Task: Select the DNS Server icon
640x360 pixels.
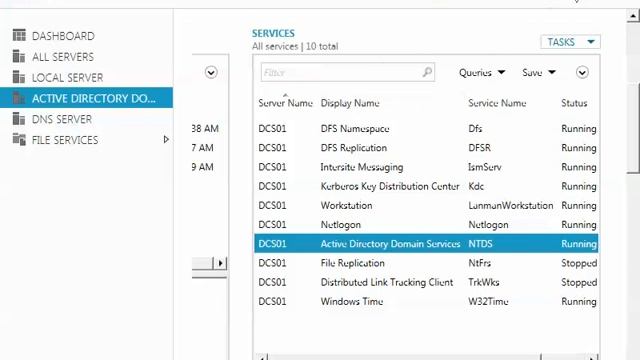Action: [x=19, y=119]
